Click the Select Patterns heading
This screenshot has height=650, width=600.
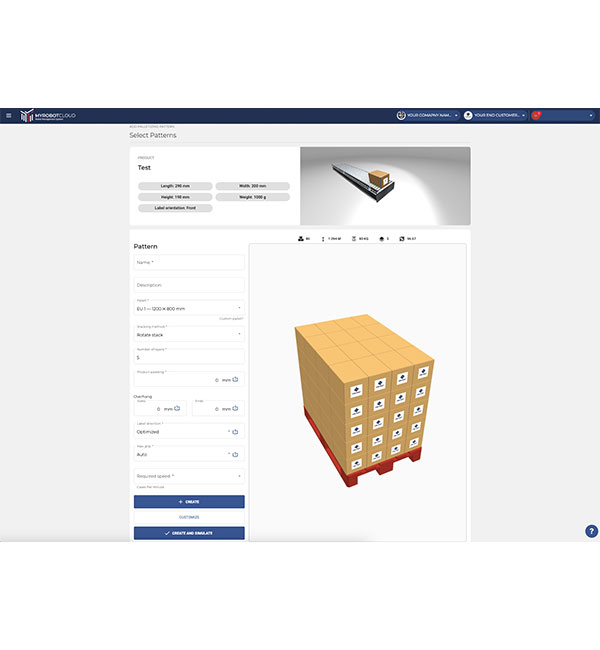coord(153,135)
